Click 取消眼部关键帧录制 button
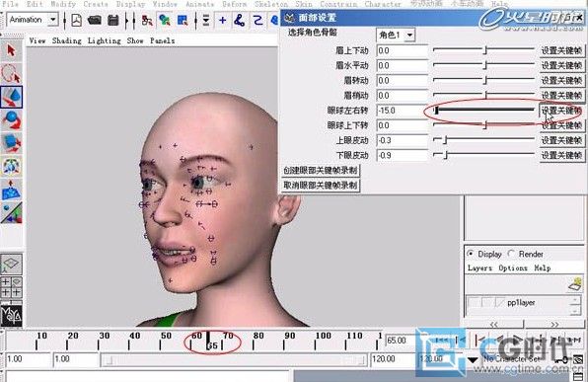 (321, 185)
